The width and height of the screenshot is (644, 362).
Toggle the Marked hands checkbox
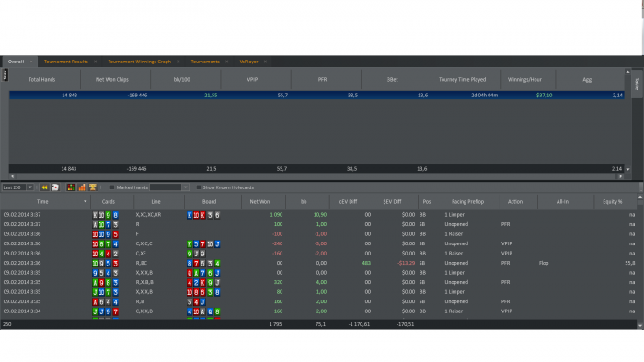(111, 187)
